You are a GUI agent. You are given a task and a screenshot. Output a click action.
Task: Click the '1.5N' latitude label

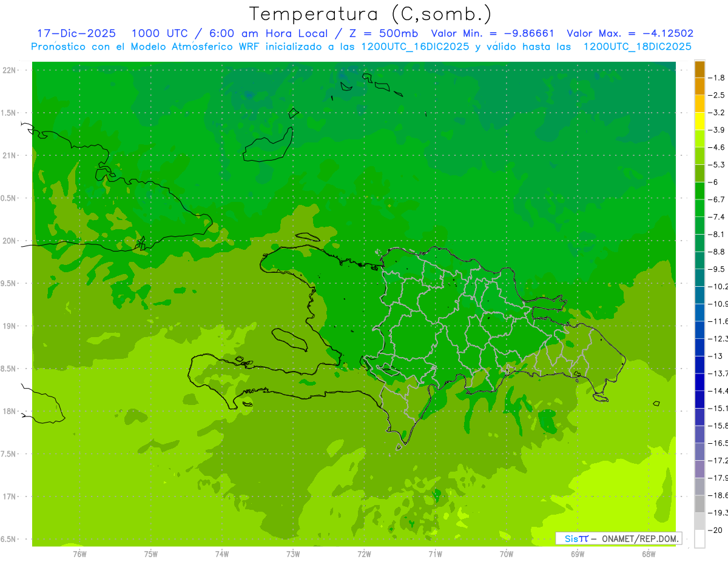8,113
